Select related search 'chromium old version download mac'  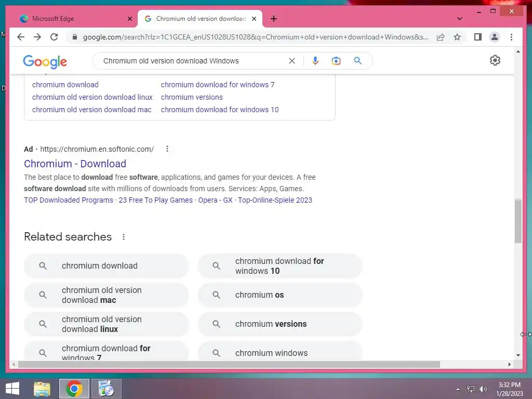point(106,295)
